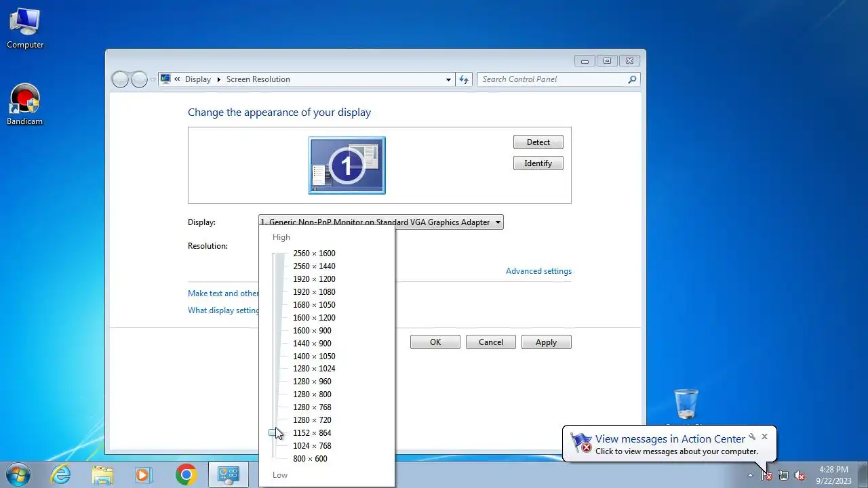Click the Forward navigation arrow
This screenshot has height=488, width=868.
coord(139,79)
